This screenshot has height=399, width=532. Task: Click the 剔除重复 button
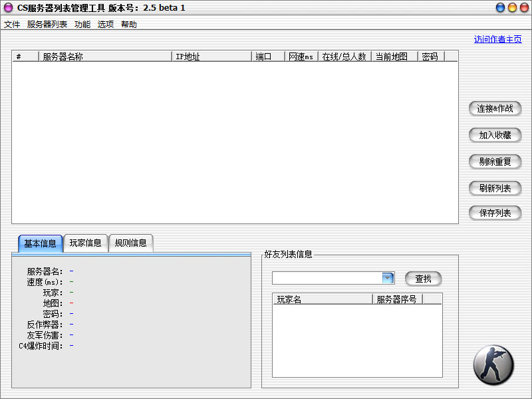click(495, 162)
